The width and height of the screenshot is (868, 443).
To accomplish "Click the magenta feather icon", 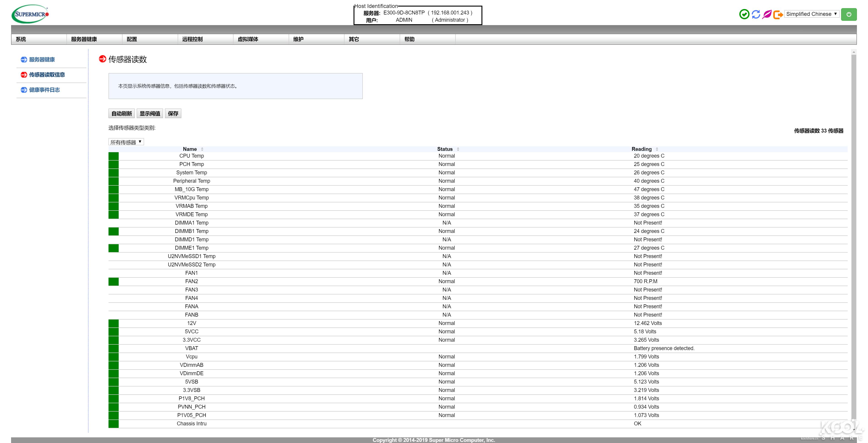I will pyautogui.click(x=767, y=14).
